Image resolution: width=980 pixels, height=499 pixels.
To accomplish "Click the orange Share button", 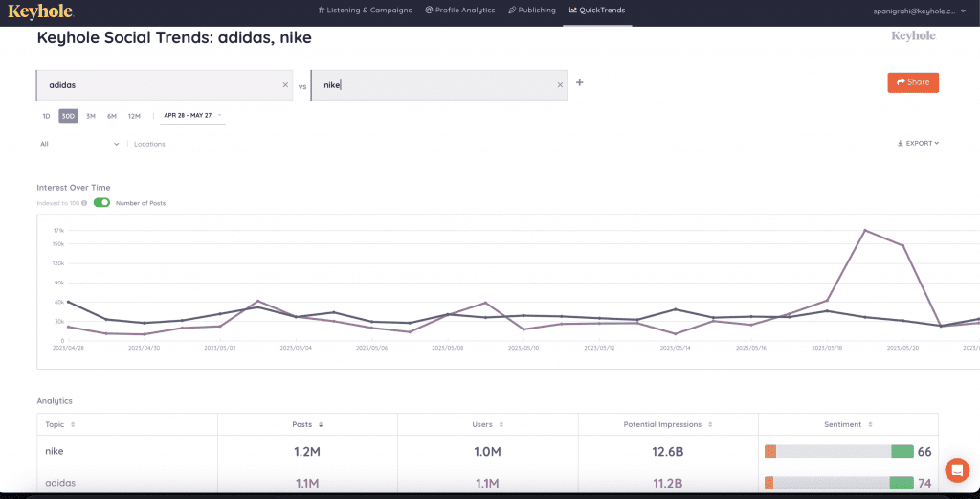I will [912, 82].
